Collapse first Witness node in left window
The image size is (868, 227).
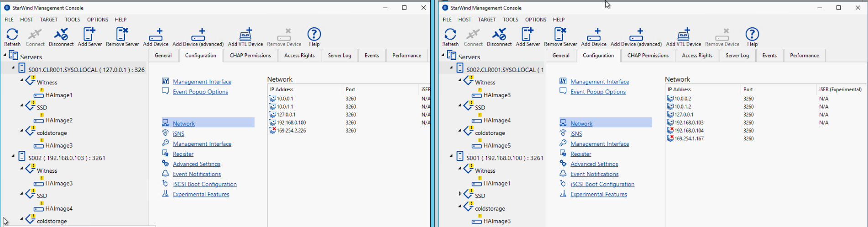click(x=21, y=80)
